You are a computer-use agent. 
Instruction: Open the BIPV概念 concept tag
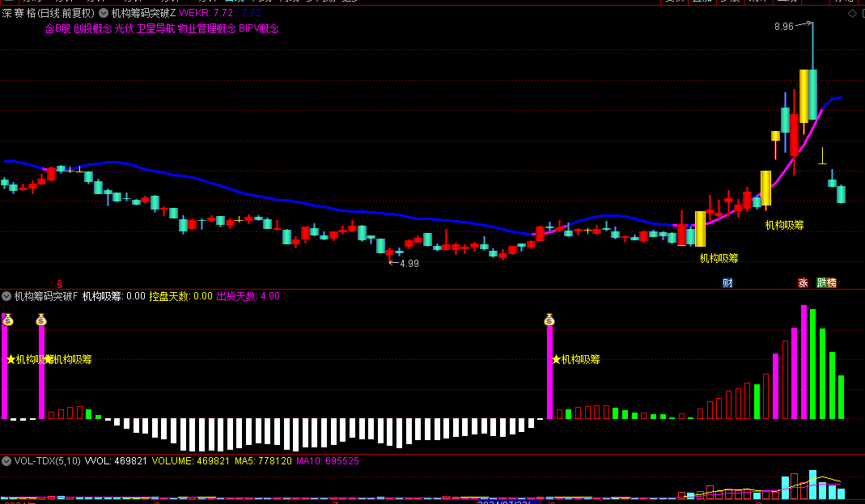click(259, 28)
